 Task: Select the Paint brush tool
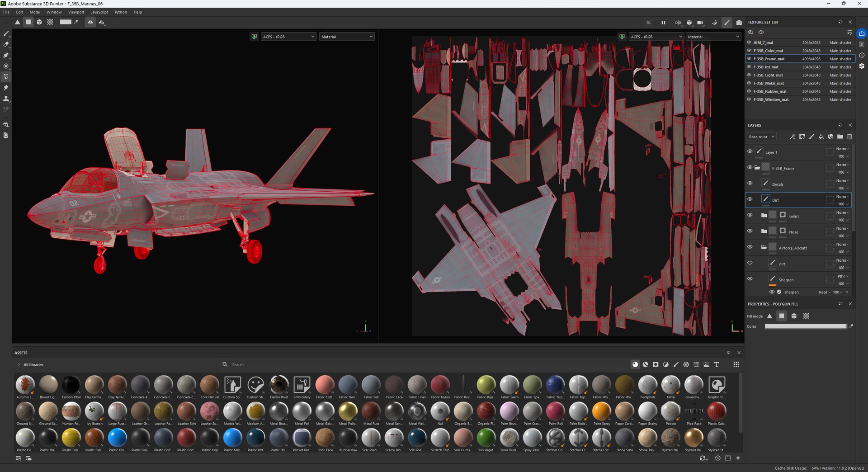pyautogui.click(x=6, y=33)
